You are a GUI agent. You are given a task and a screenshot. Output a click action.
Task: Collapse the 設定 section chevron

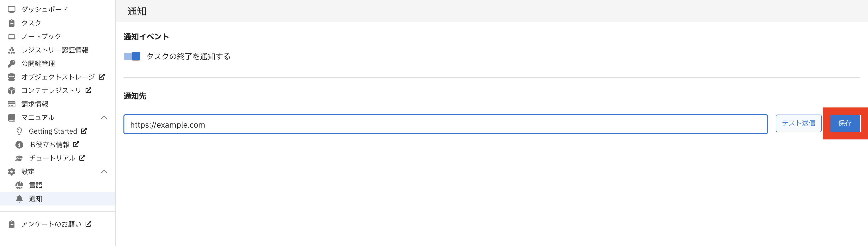104,171
